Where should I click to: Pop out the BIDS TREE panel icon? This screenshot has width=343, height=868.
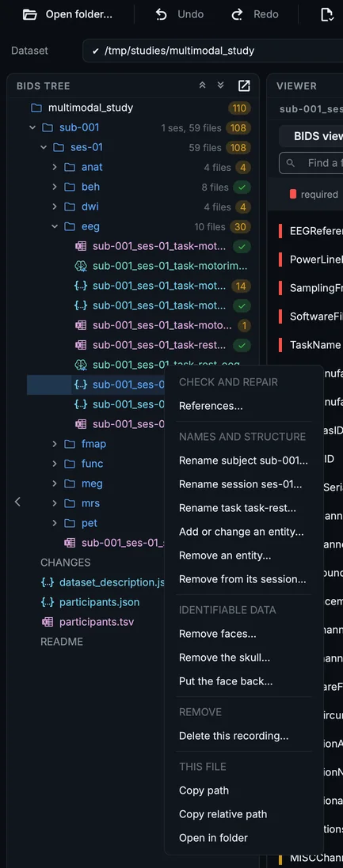point(244,85)
